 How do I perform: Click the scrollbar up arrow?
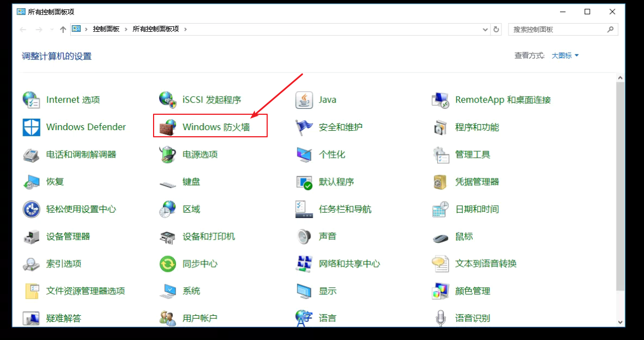pyautogui.click(x=620, y=77)
